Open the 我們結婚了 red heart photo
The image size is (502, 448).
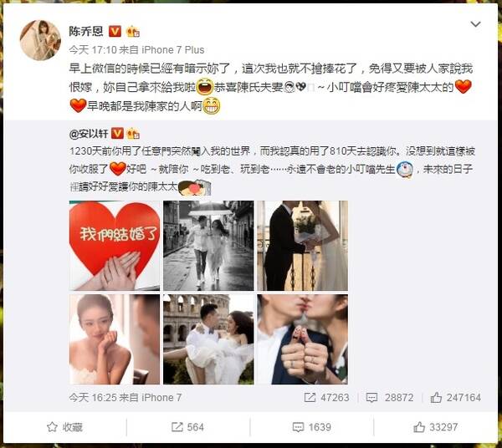(x=115, y=246)
